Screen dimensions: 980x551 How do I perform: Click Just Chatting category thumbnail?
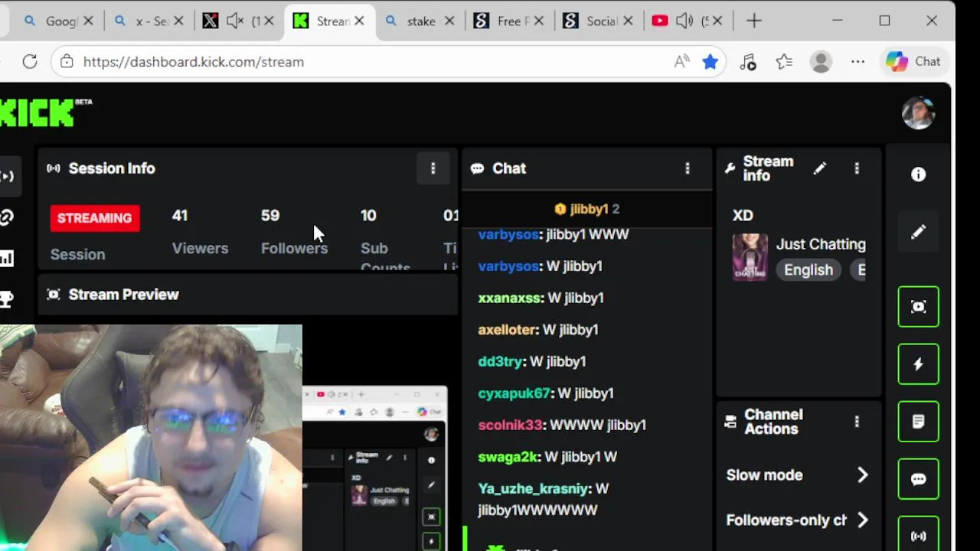pos(750,257)
